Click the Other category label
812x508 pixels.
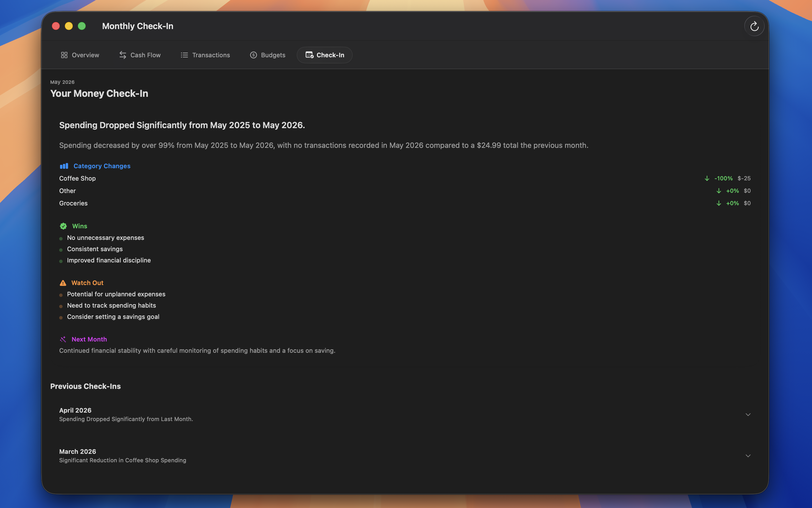[x=67, y=191]
